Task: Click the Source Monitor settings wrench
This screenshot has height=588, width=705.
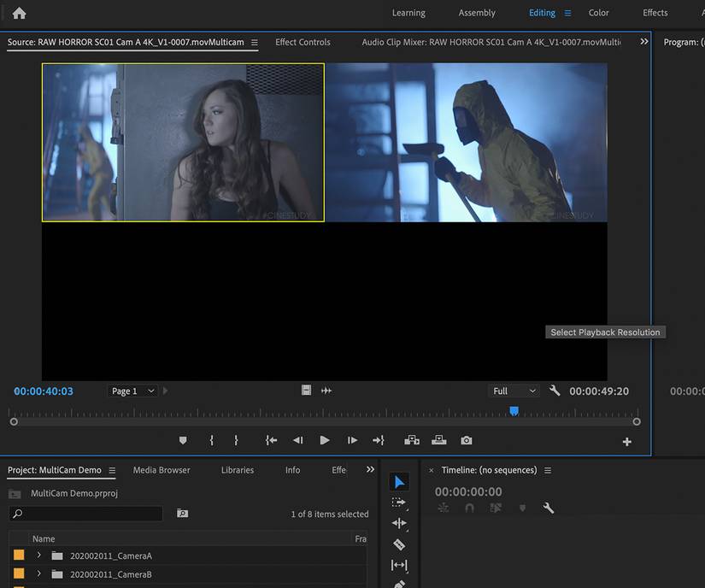Action: (555, 391)
